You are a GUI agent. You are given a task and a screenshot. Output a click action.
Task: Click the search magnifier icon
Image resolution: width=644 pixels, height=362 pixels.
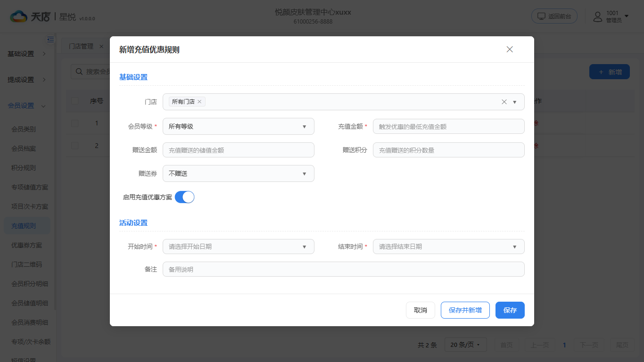pyautogui.click(x=80, y=72)
